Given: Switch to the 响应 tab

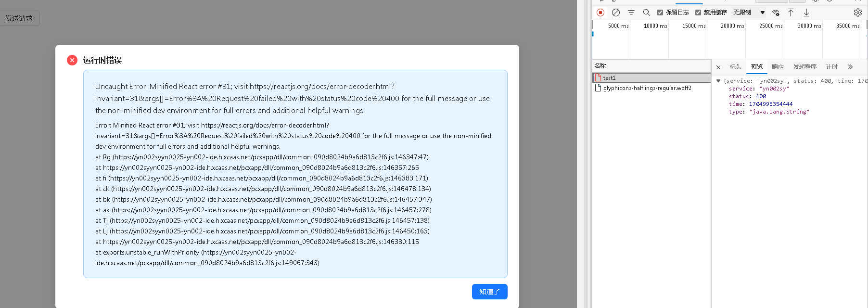Looking at the screenshot, I should (778, 67).
